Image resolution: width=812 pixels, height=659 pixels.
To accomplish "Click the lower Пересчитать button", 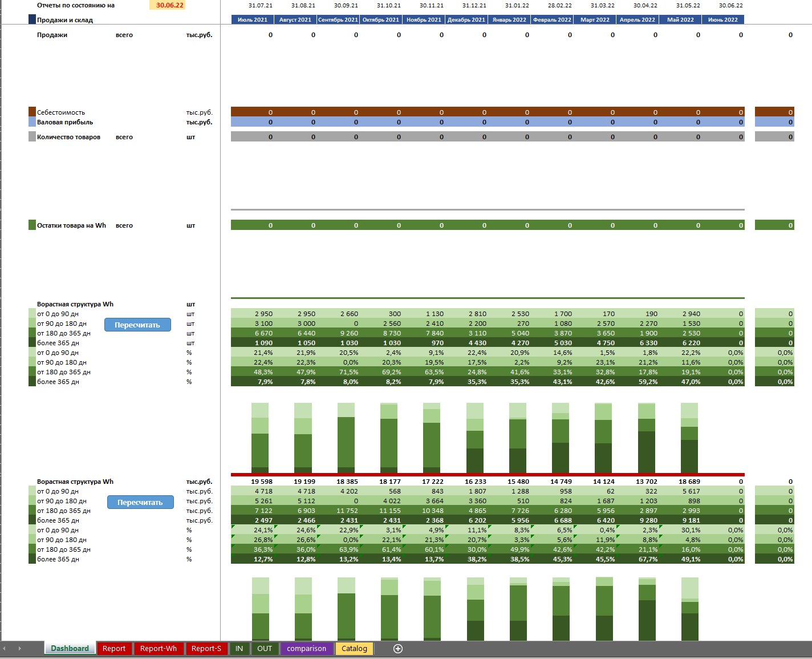I will [x=140, y=502].
